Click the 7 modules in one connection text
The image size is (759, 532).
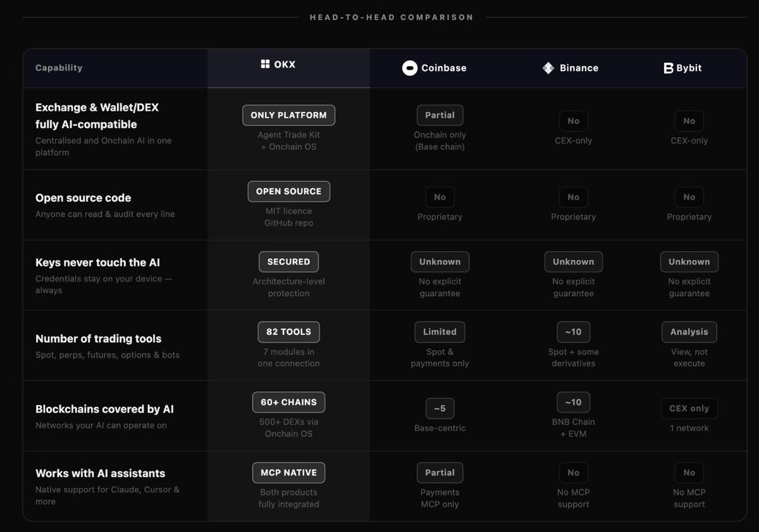288,357
